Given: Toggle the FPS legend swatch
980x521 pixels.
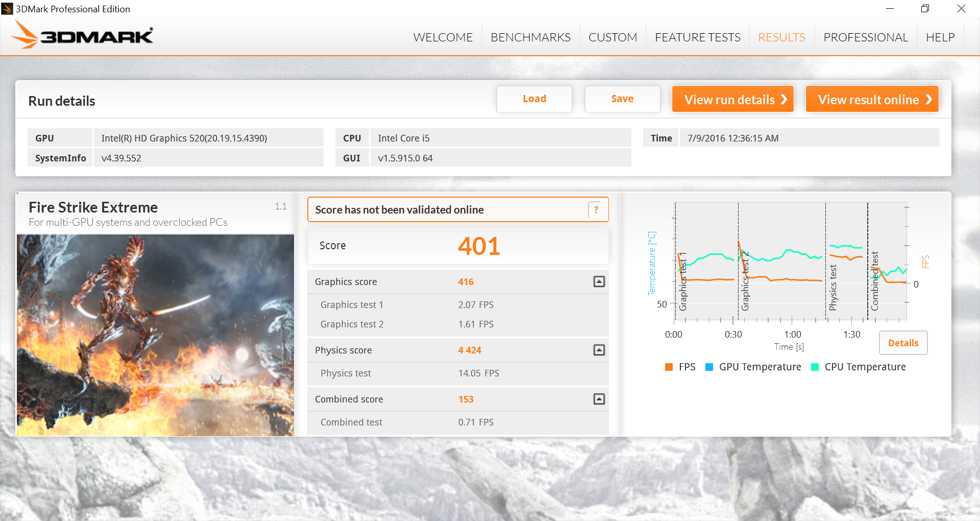Looking at the screenshot, I should 669,367.
